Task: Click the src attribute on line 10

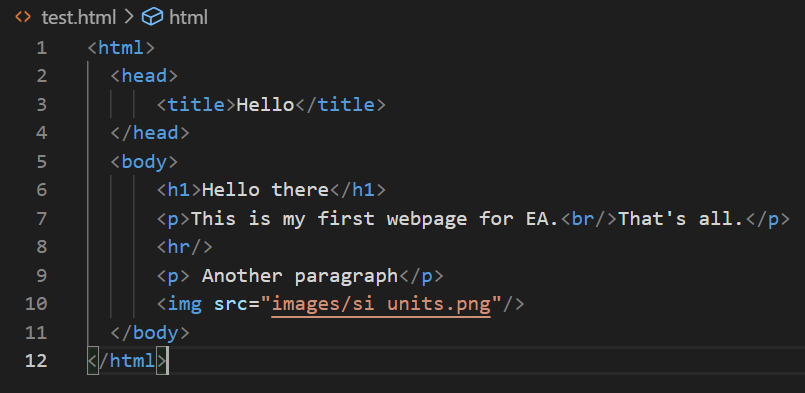Action: (231, 304)
